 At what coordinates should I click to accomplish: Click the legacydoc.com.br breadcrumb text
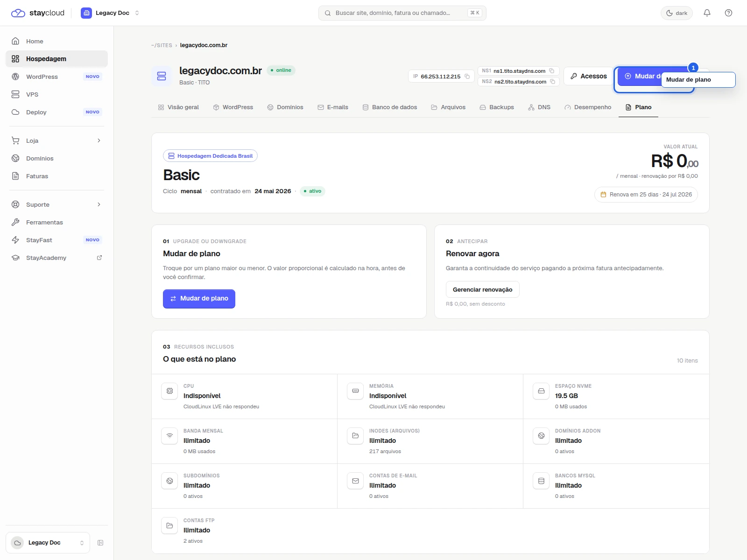click(x=204, y=45)
